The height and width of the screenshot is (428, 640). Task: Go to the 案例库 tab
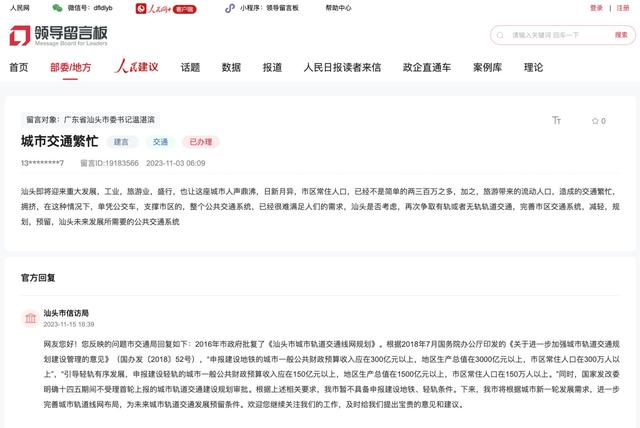coord(487,67)
